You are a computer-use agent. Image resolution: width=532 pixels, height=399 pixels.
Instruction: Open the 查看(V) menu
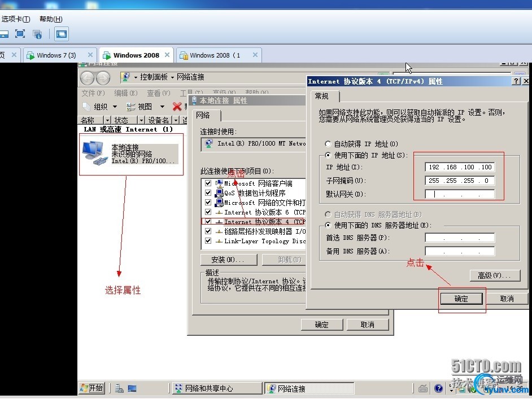tap(159, 93)
